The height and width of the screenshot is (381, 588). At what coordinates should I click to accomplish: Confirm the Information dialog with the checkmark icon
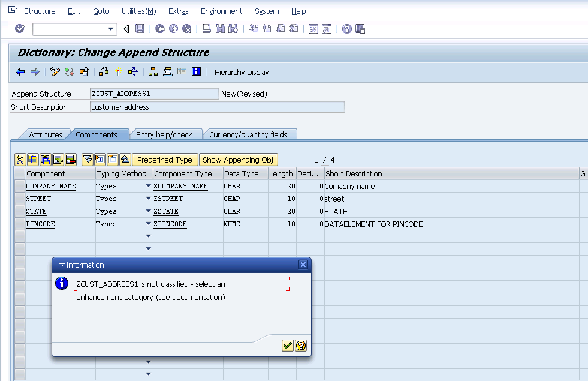pyautogui.click(x=287, y=346)
